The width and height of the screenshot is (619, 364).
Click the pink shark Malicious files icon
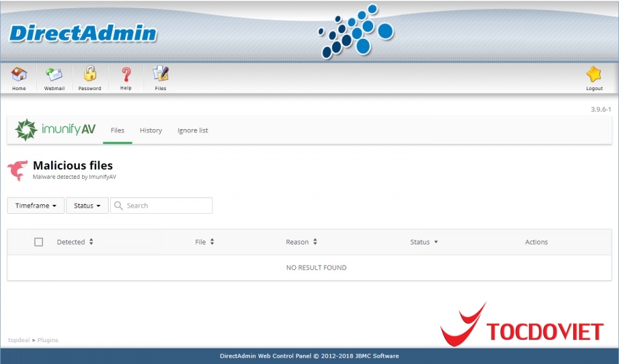pyautogui.click(x=18, y=170)
